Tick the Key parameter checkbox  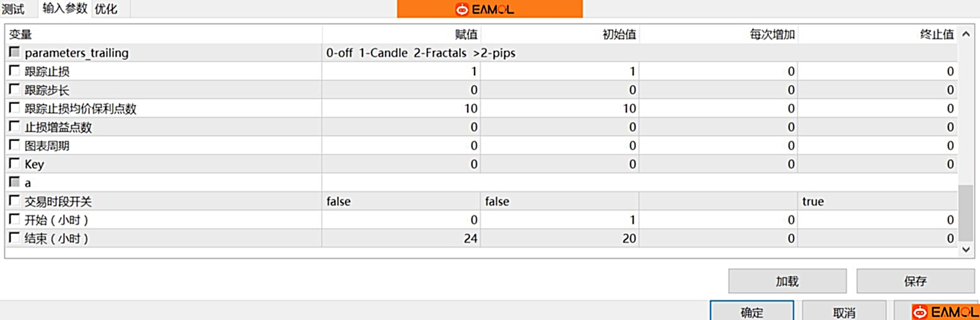tap(14, 164)
